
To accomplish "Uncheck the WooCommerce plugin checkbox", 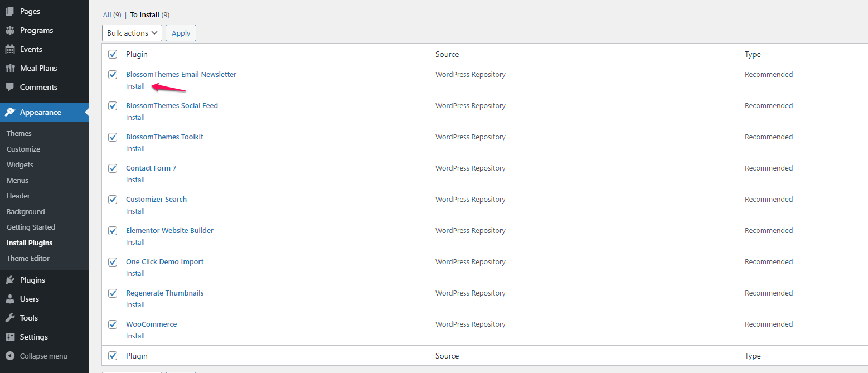I will (x=113, y=324).
